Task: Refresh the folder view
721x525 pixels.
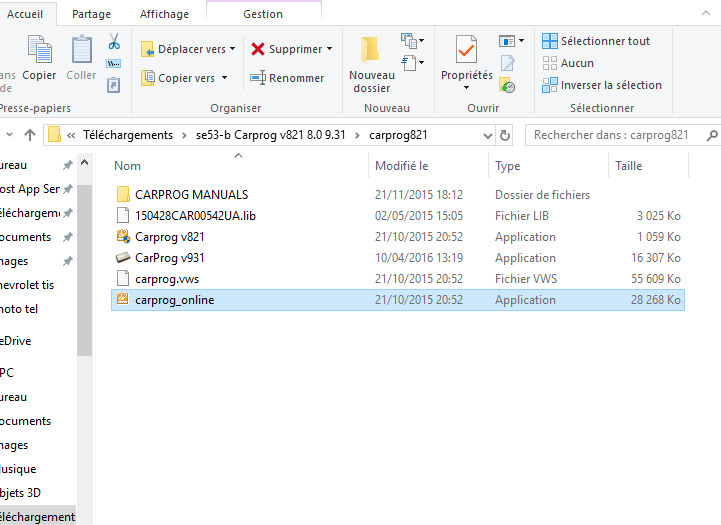Action: tap(505, 136)
